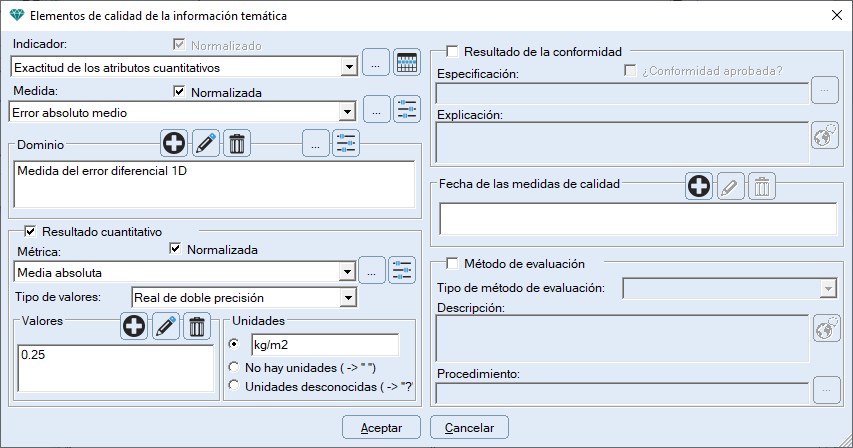Image resolution: width=853 pixels, height=448 pixels.
Task: Open list settings icon beside Métrica
Action: (x=402, y=270)
